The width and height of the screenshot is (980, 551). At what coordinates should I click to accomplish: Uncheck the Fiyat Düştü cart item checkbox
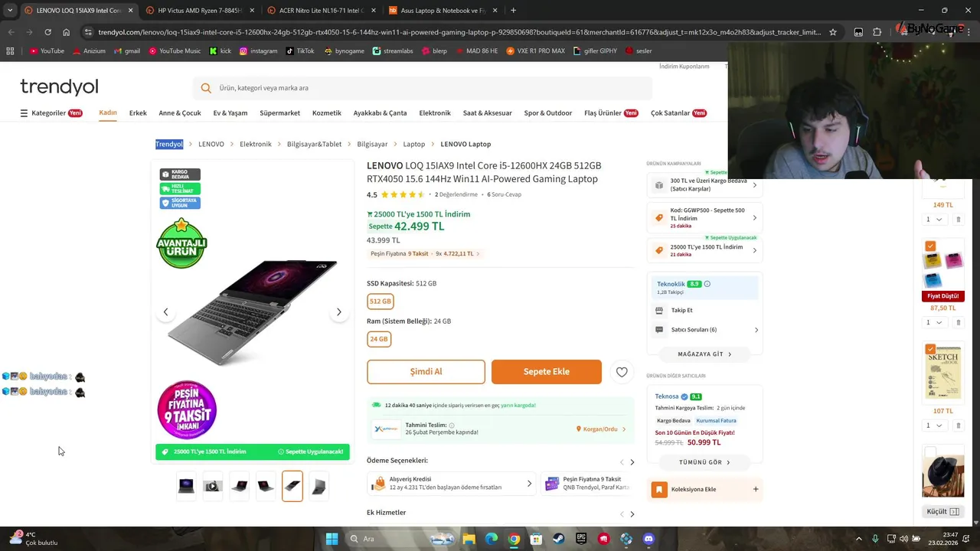pyautogui.click(x=930, y=246)
